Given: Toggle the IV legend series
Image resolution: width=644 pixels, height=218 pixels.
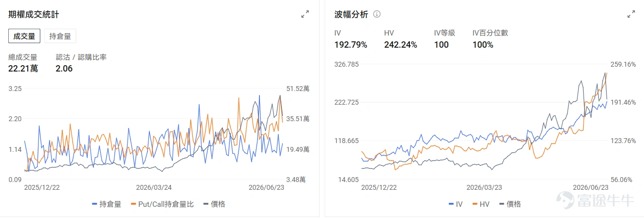Looking at the screenshot, I should pyautogui.click(x=455, y=204).
